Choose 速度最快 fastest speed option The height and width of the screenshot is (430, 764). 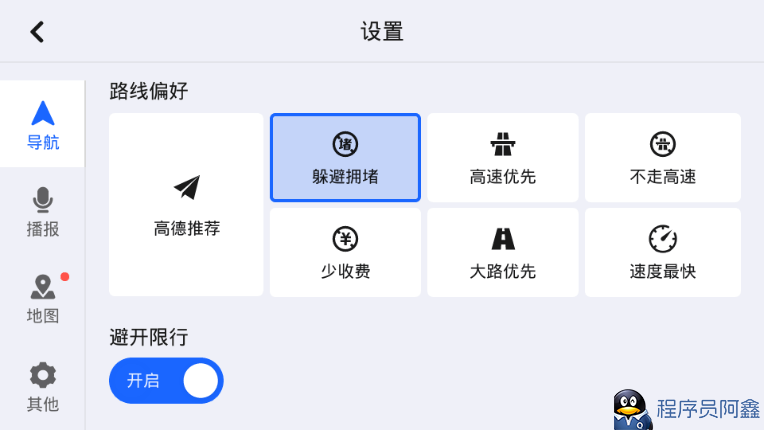point(663,252)
